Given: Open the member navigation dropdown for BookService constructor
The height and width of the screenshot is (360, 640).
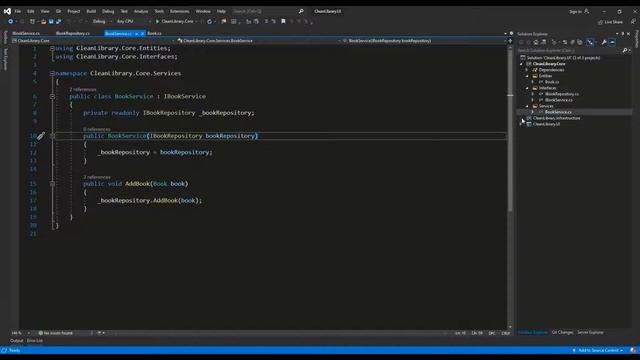Looking at the screenshot, I should coord(424,41).
